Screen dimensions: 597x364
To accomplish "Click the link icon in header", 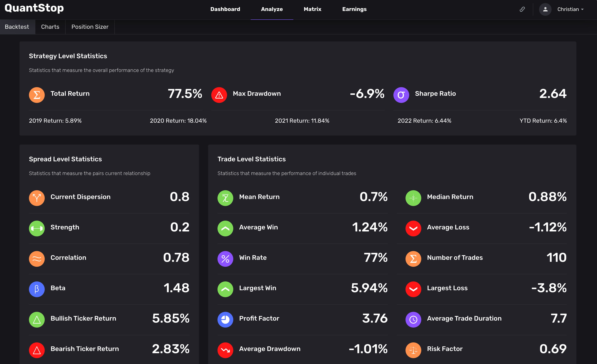I will click(522, 9).
